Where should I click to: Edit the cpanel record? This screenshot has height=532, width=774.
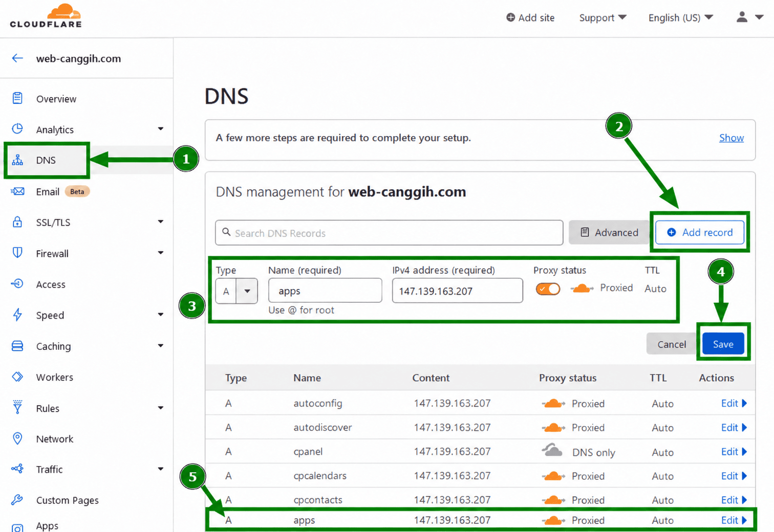click(734, 452)
